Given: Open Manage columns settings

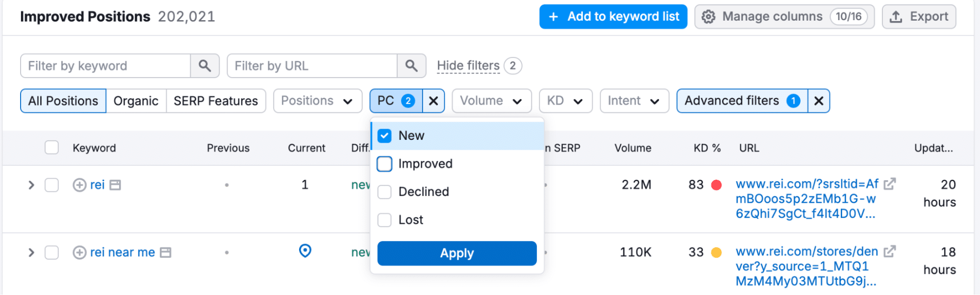Looking at the screenshot, I should coord(784,17).
